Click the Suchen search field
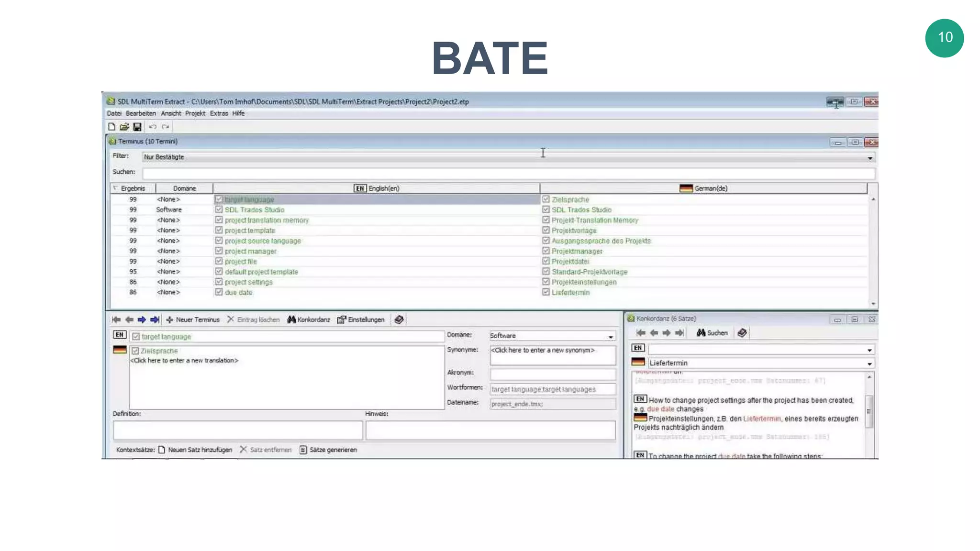Image resolution: width=980 pixels, height=551 pixels. coord(509,173)
